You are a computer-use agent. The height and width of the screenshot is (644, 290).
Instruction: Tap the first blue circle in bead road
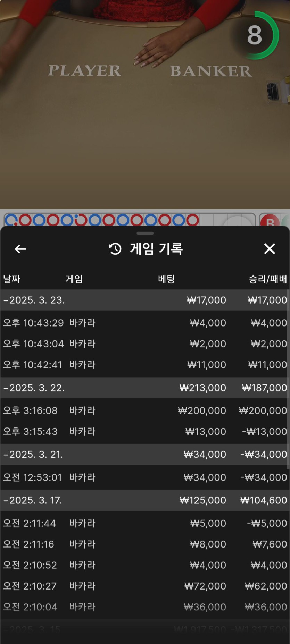(x=11, y=220)
